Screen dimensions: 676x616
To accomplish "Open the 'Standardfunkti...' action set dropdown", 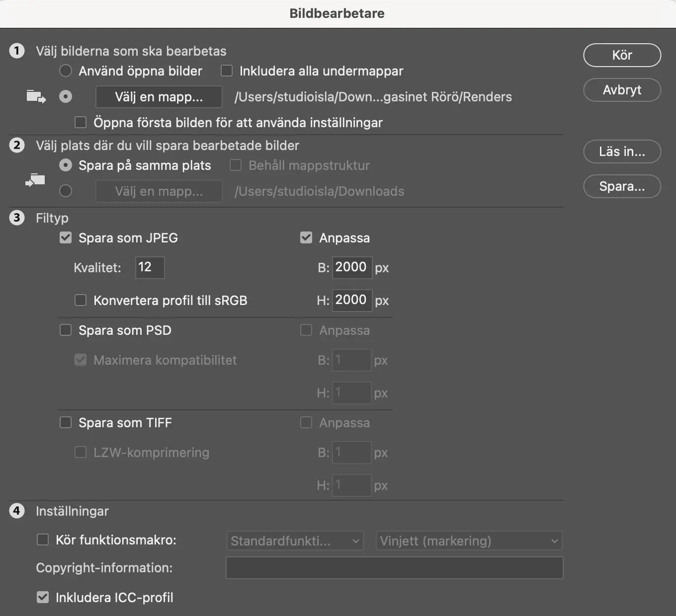I will pos(295,541).
